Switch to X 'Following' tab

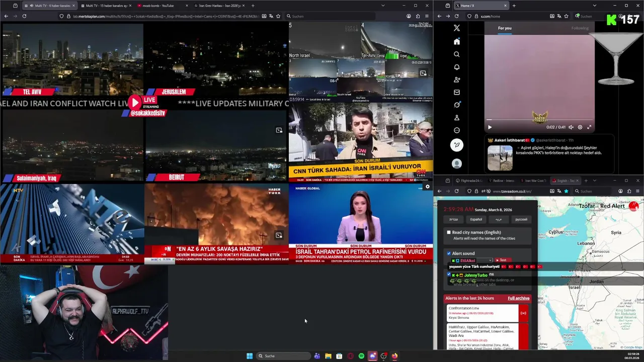pyautogui.click(x=580, y=28)
